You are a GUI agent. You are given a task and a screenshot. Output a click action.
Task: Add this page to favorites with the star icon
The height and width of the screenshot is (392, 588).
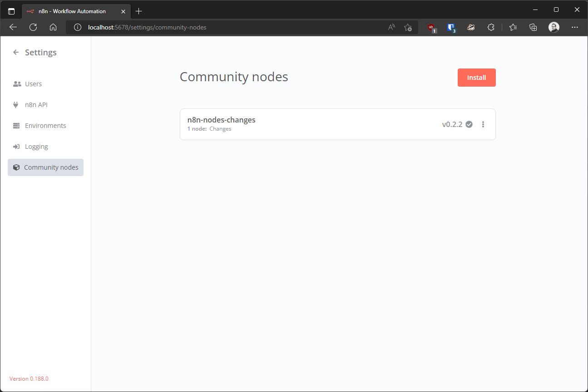point(408,27)
